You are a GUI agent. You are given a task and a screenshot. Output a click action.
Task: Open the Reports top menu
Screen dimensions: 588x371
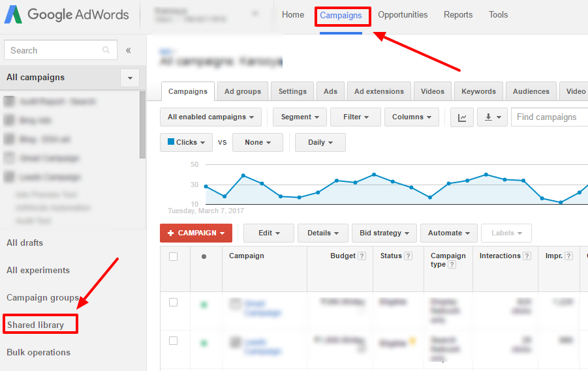click(x=458, y=15)
